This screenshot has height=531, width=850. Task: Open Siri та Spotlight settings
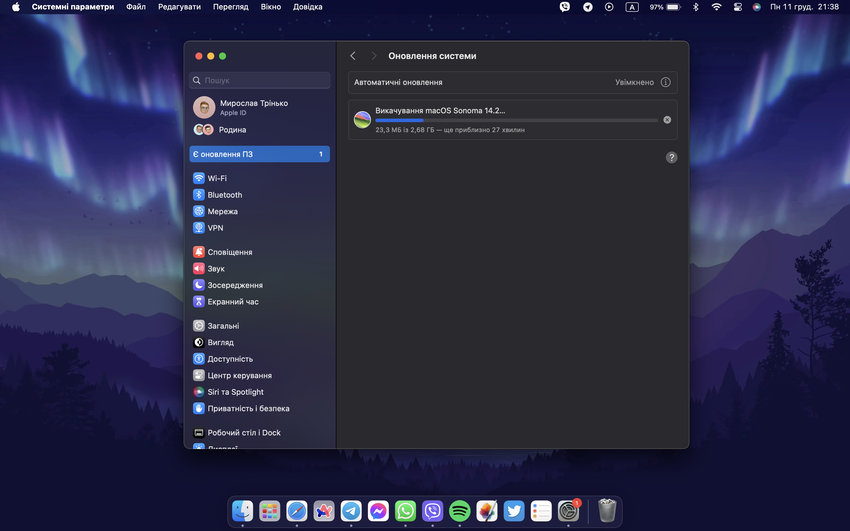tap(235, 392)
